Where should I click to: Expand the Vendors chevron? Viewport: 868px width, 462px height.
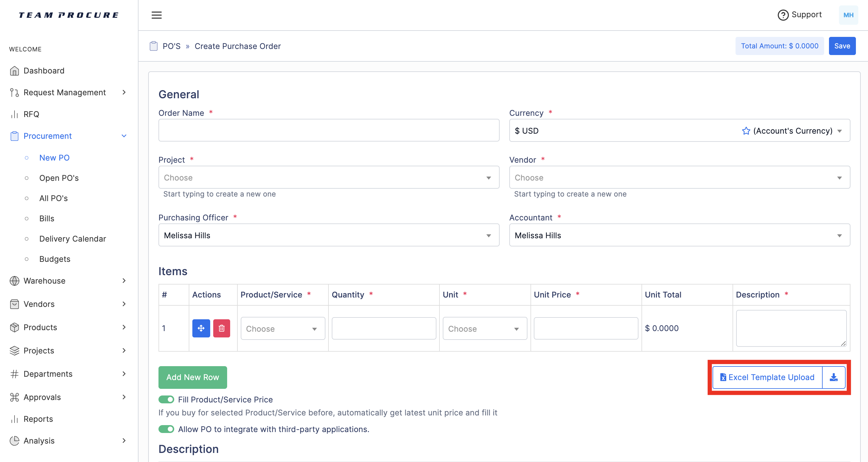coord(124,304)
